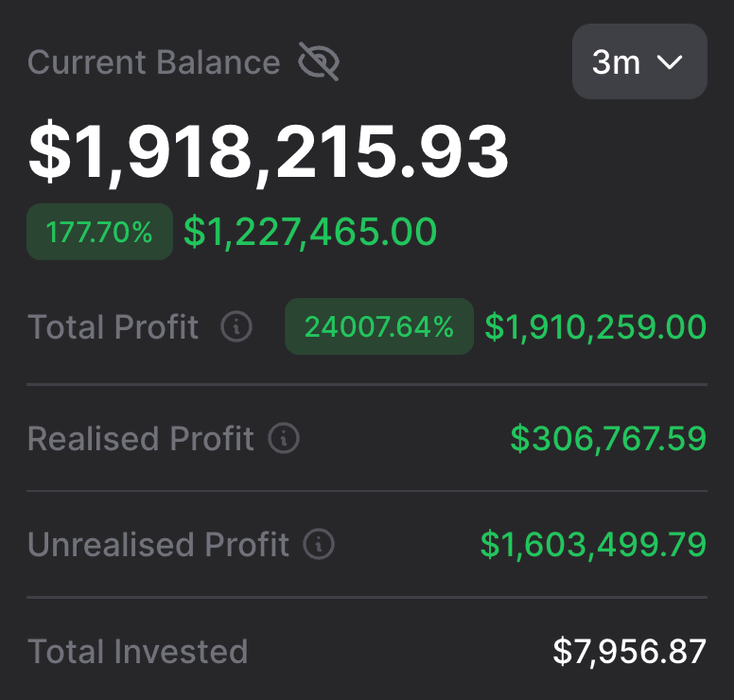
Task: Click the Current Balance label
Action: 154,63
